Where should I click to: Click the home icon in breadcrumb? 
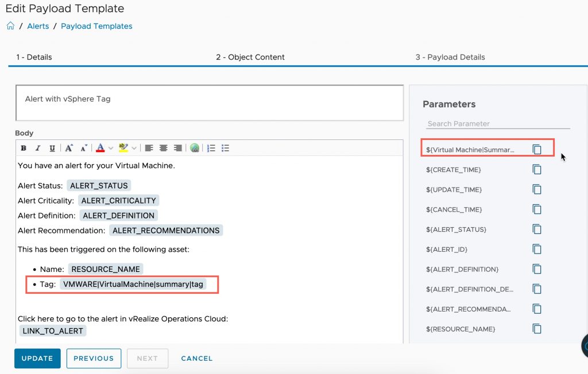10,26
